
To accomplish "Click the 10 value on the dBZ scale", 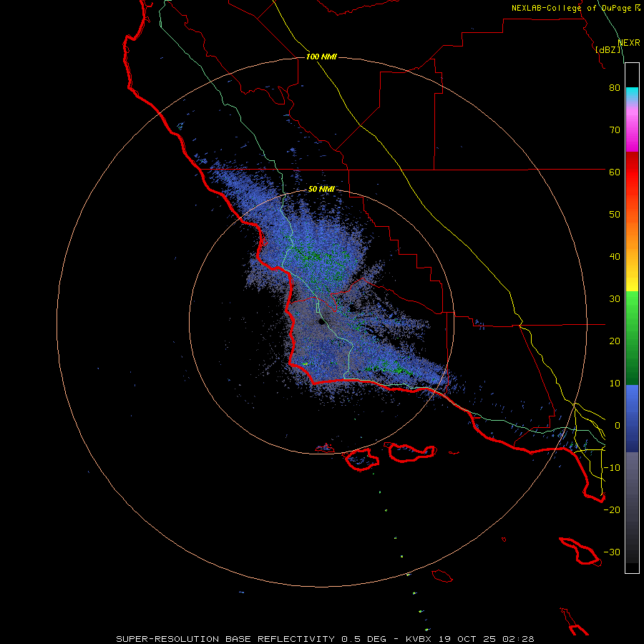I will [x=615, y=384].
